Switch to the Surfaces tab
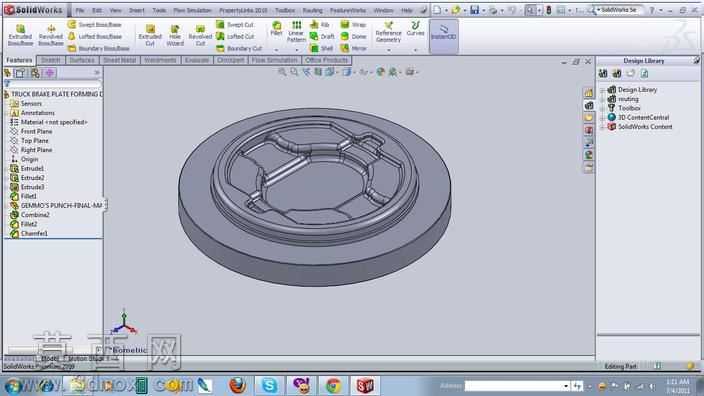 point(82,60)
